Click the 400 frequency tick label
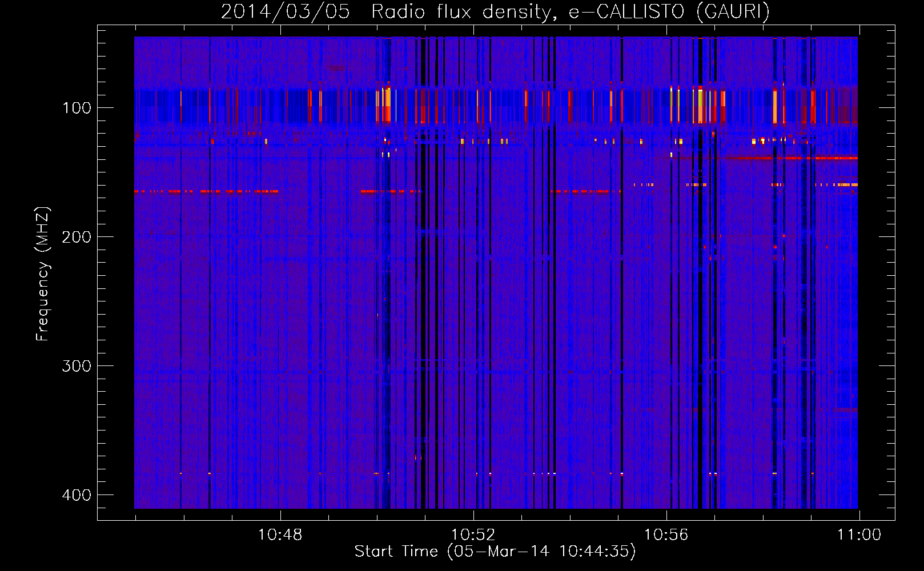Screen dimensions: 924x571 pyautogui.click(x=77, y=495)
